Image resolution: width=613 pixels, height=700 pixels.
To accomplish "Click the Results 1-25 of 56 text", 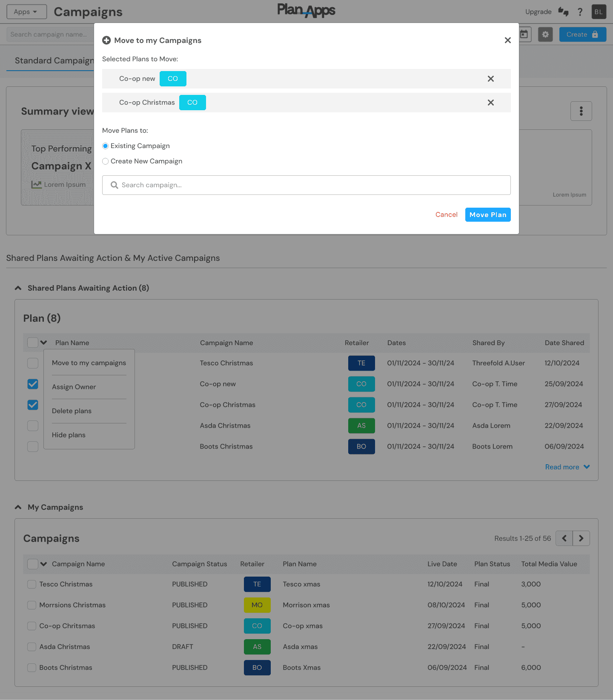I will [522, 539].
